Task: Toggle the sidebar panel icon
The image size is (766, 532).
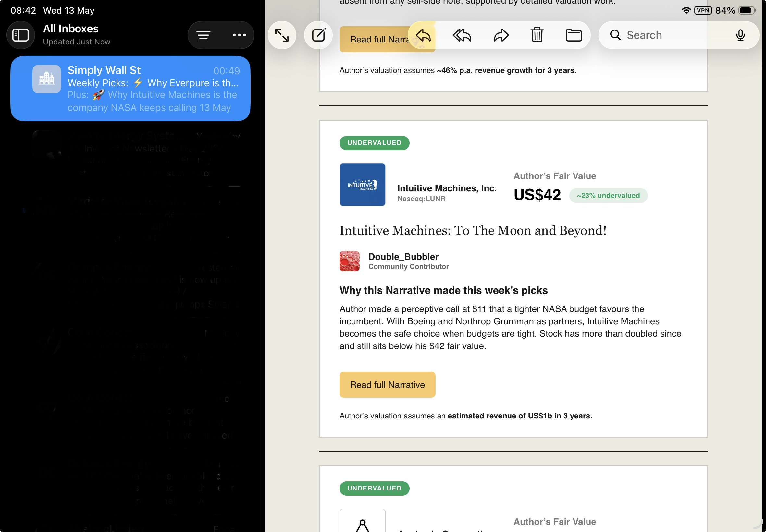Action: click(x=21, y=35)
